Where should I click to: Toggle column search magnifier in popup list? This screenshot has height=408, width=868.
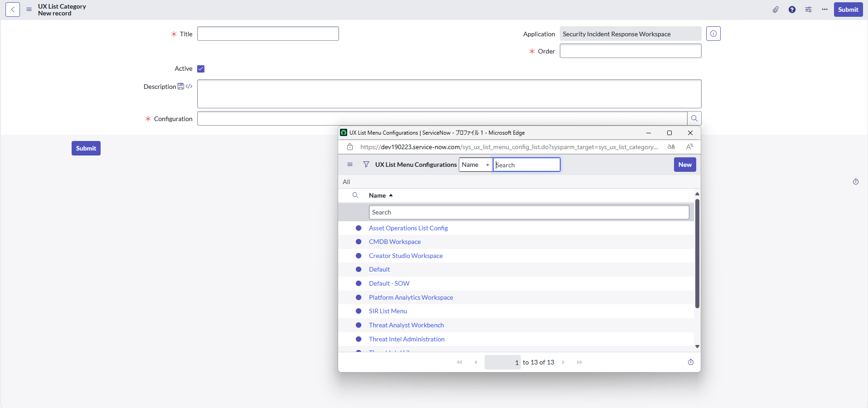pyautogui.click(x=355, y=195)
